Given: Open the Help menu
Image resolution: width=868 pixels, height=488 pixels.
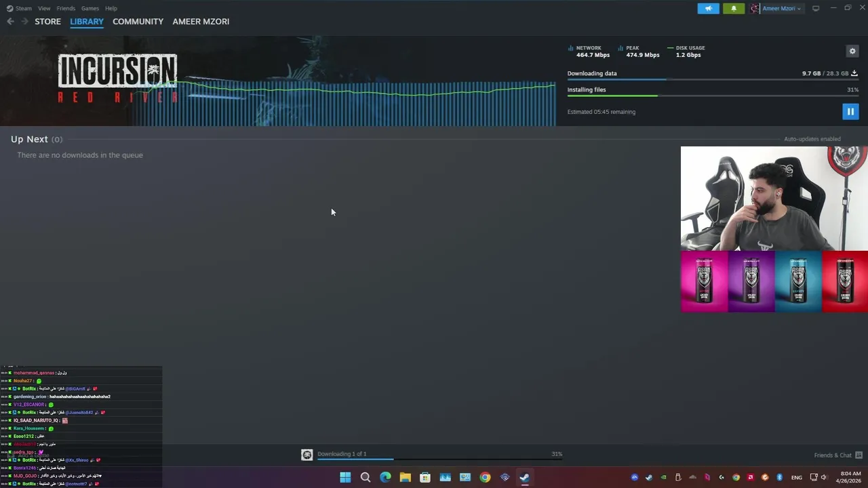Looking at the screenshot, I should (x=111, y=8).
